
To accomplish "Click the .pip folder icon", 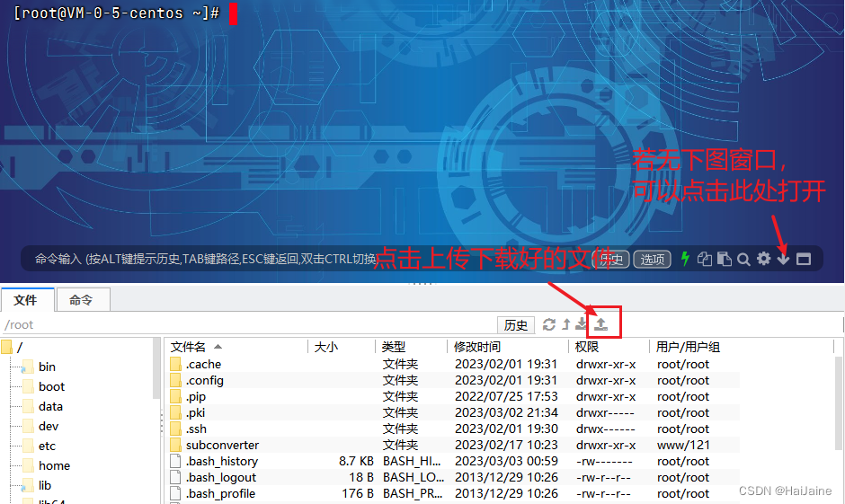I will coord(175,396).
